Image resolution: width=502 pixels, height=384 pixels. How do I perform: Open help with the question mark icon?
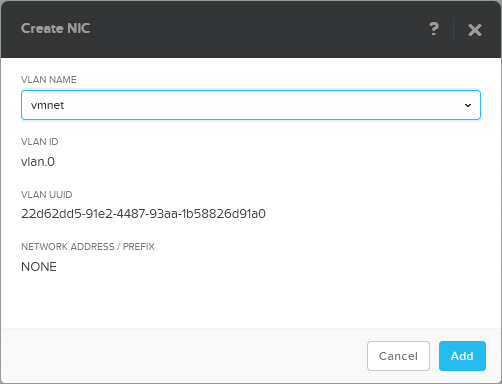click(x=434, y=29)
